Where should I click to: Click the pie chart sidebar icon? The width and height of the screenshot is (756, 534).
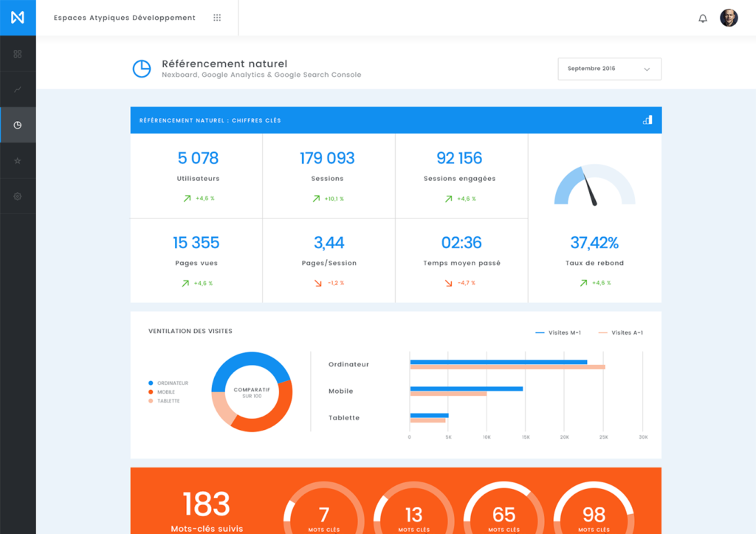click(18, 125)
